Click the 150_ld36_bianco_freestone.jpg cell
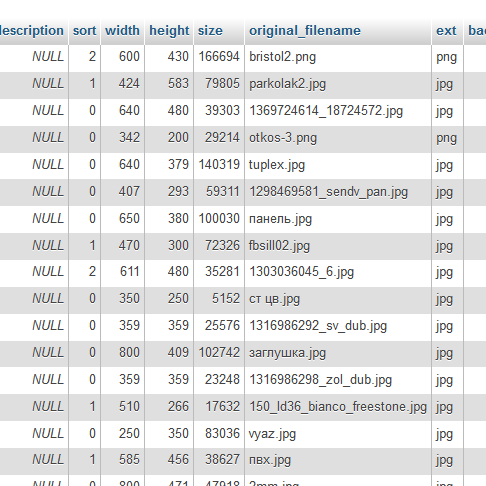 point(338,407)
